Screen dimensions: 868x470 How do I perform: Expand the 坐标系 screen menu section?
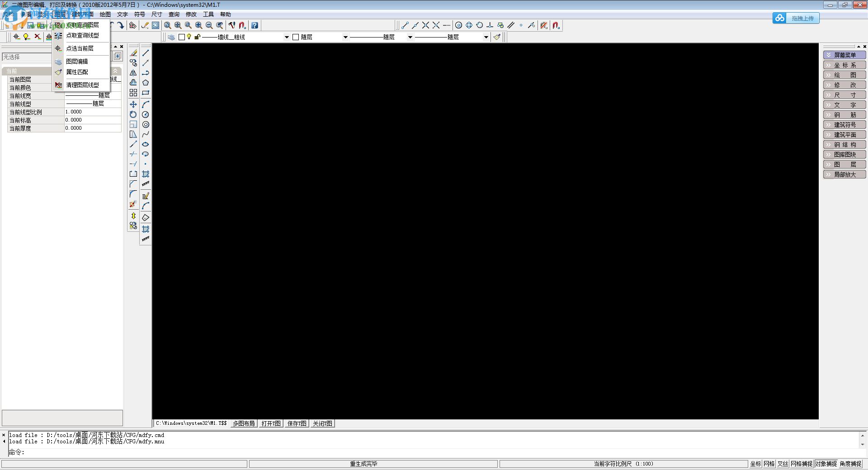click(844, 65)
